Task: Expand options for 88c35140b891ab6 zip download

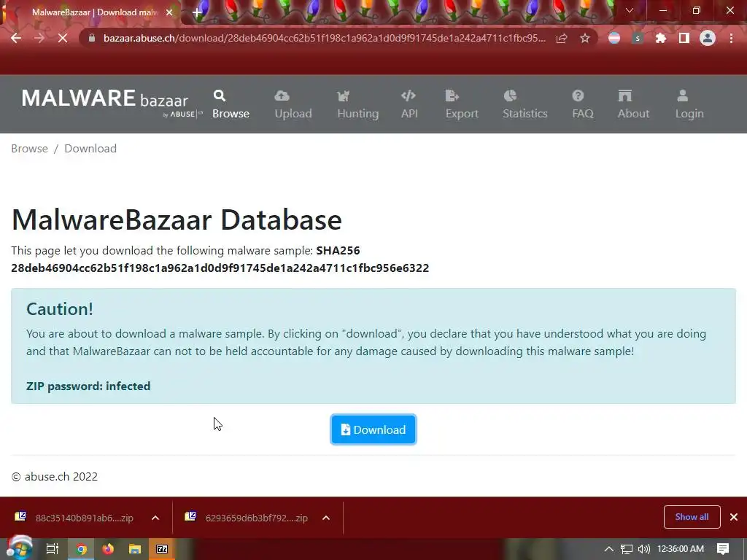Action: tap(155, 518)
